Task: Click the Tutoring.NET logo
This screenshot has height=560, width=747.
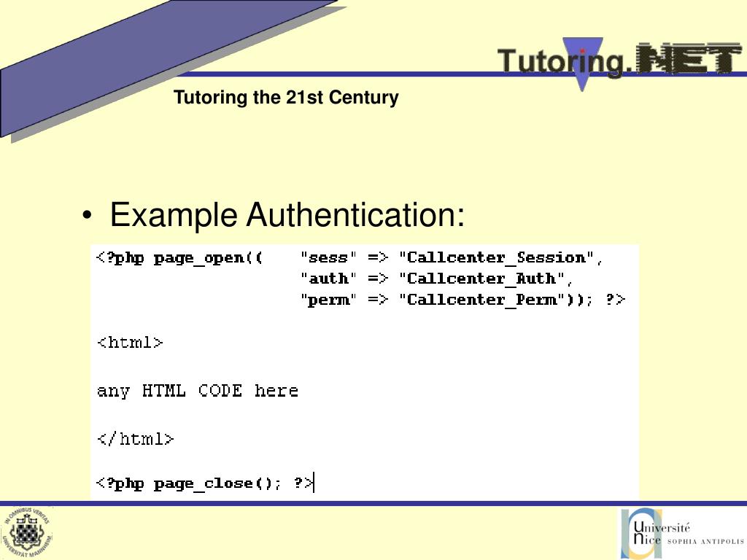Action: (x=619, y=63)
